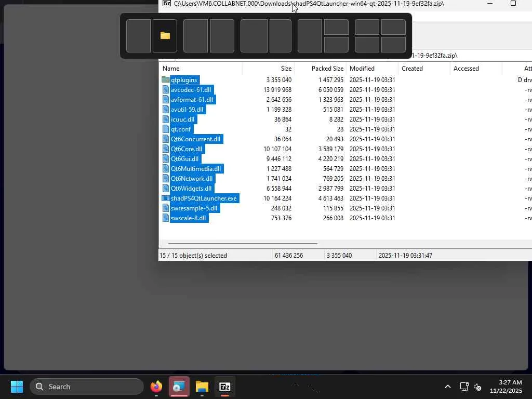Click the size value 753 376
The height and width of the screenshot is (399, 532).
pyautogui.click(x=281, y=218)
